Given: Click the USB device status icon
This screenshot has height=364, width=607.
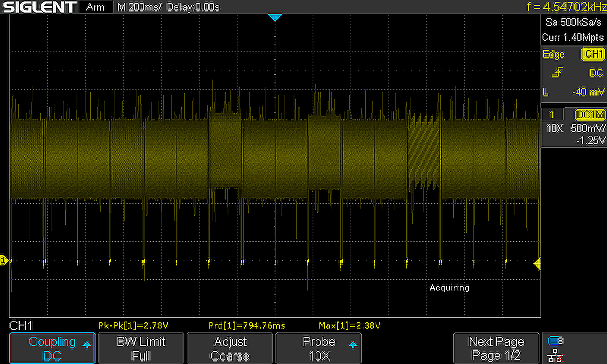Looking at the screenshot, I should 555,341.
